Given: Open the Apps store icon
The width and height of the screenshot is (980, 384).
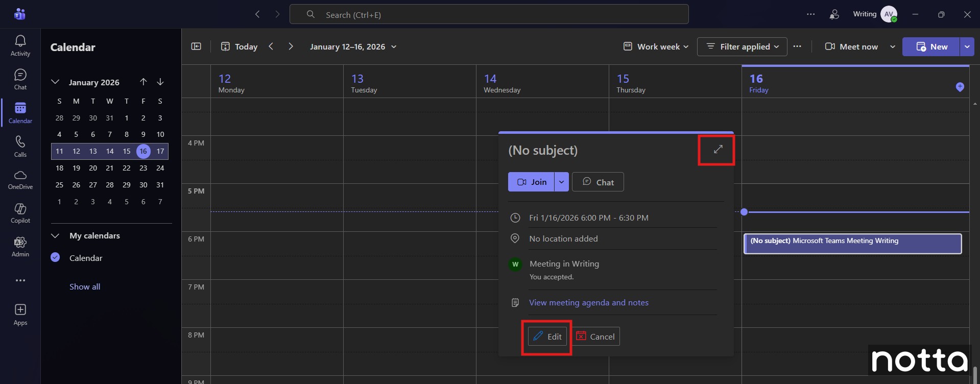Looking at the screenshot, I should tap(20, 314).
